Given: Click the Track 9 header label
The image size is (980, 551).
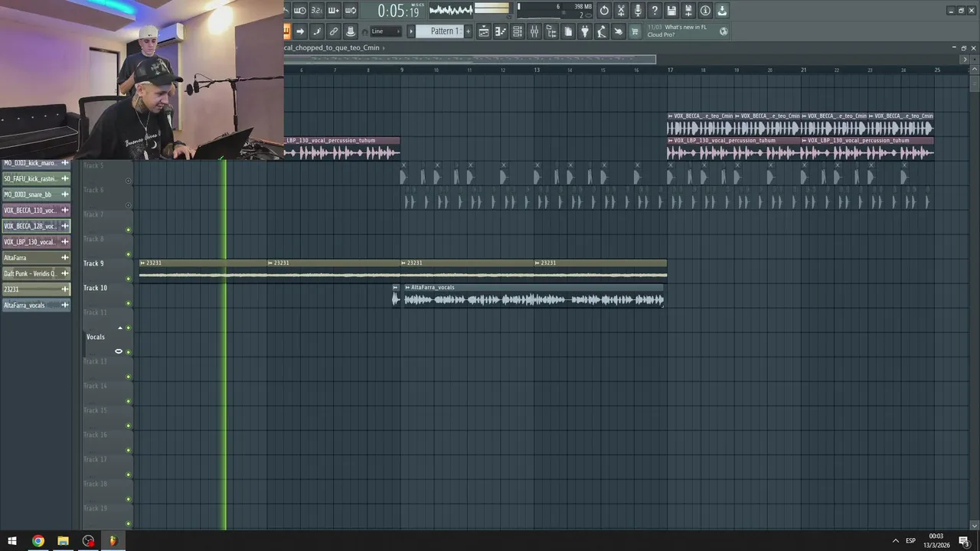Looking at the screenshot, I should (x=93, y=263).
